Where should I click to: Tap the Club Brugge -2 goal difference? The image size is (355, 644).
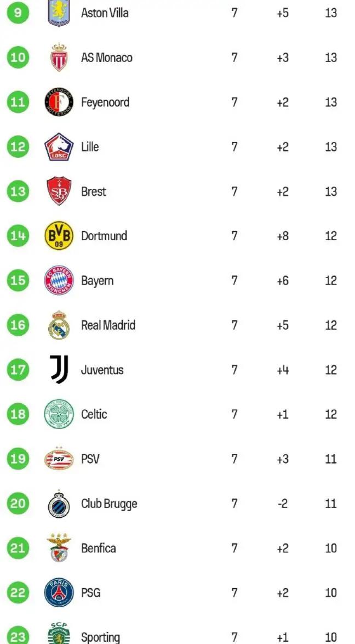point(282,504)
